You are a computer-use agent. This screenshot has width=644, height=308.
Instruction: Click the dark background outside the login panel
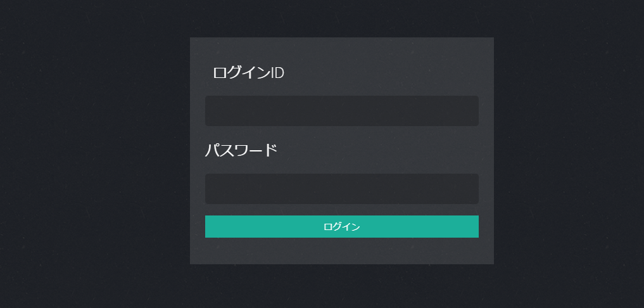coord(95,158)
